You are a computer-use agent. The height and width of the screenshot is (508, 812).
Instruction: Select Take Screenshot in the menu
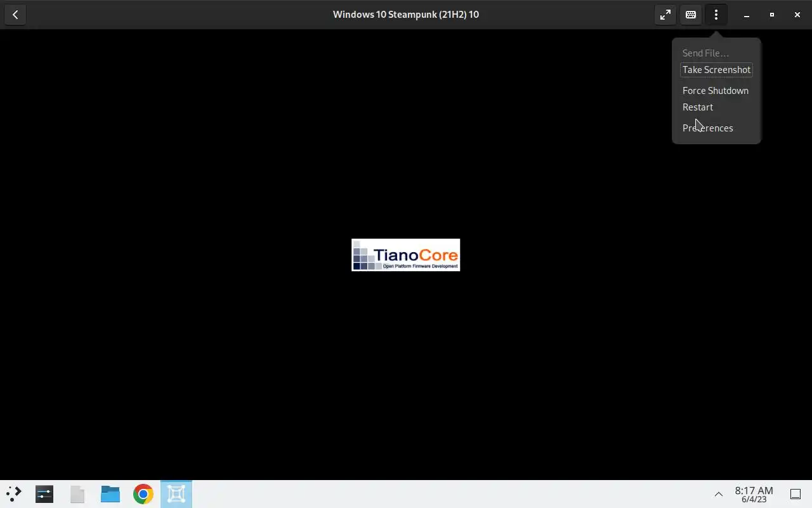click(716, 70)
